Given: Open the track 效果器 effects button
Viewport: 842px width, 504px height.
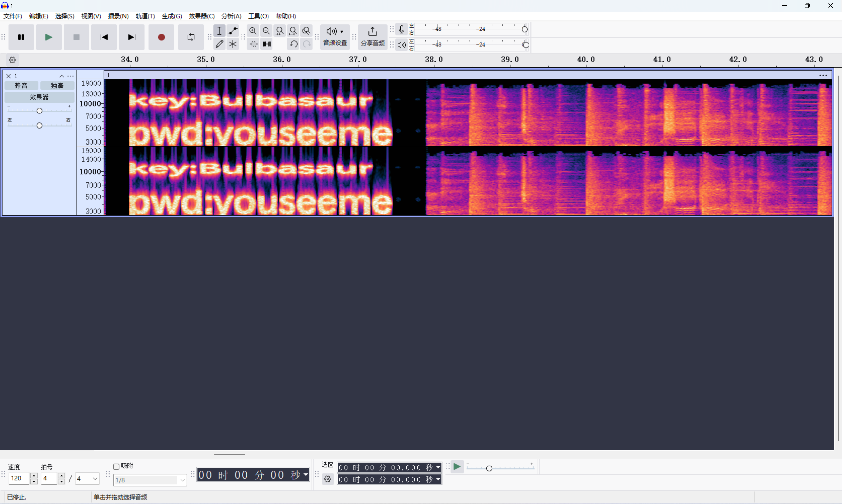Looking at the screenshot, I should (x=39, y=97).
